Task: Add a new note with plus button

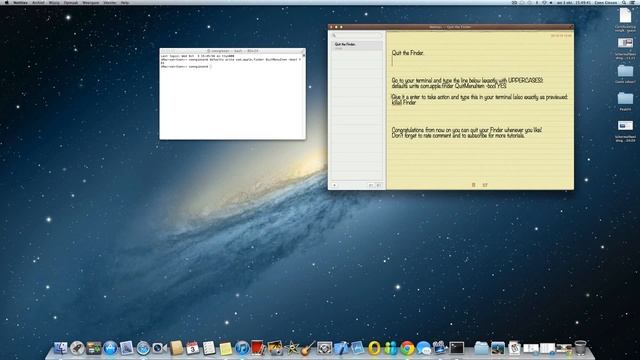Action: coord(334,185)
